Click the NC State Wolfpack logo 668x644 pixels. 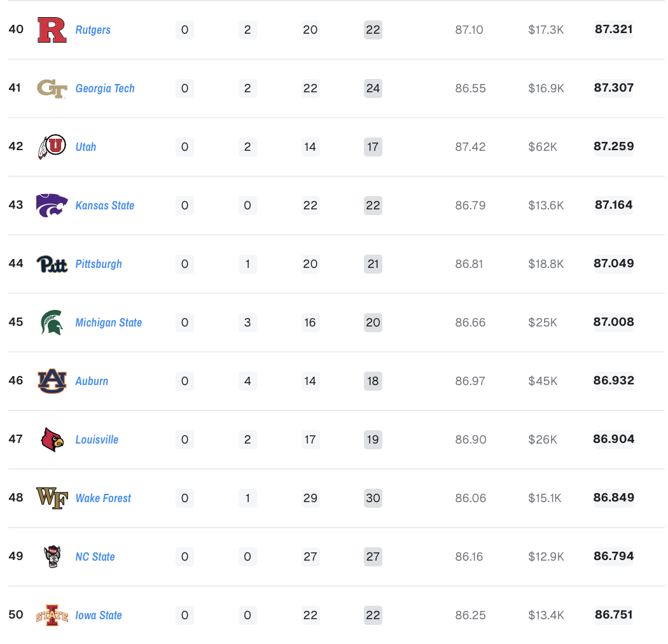click(x=52, y=557)
